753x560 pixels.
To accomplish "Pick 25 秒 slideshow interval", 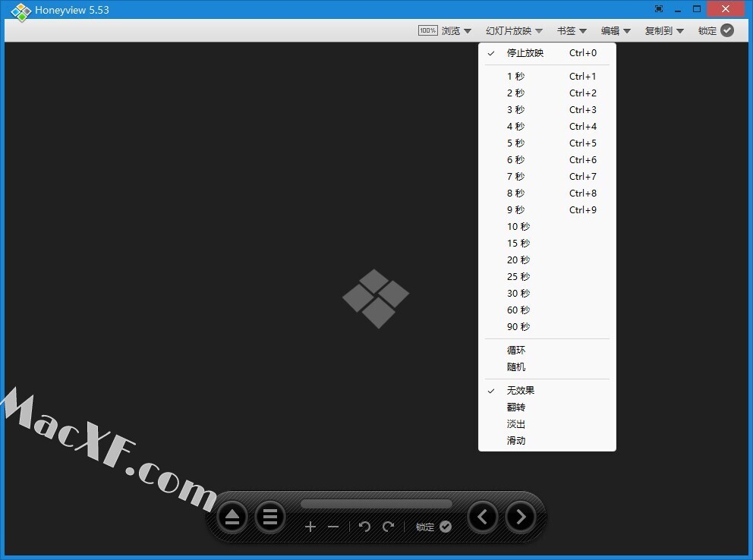I will click(547, 277).
